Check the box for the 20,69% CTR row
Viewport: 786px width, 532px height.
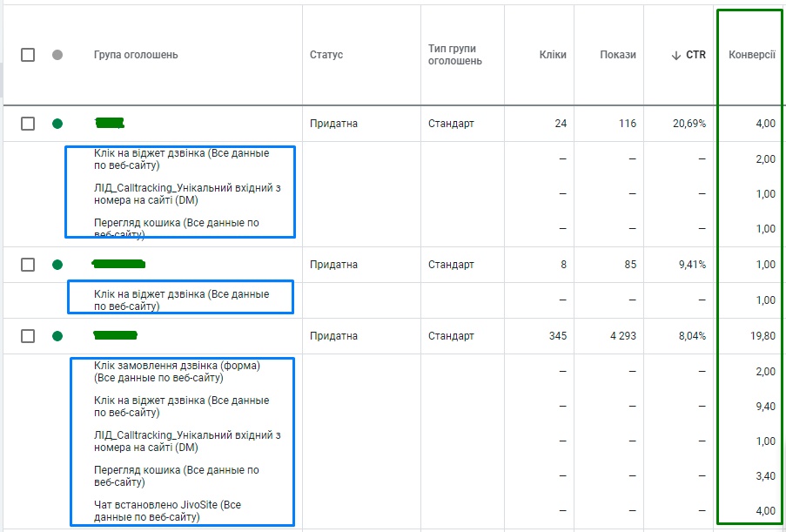[28, 124]
